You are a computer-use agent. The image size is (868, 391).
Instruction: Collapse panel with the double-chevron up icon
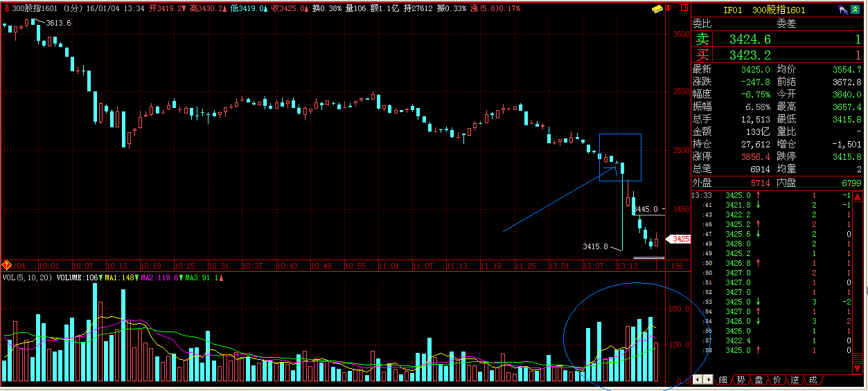click(x=856, y=10)
